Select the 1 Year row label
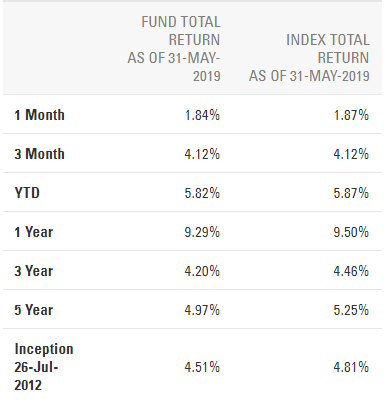Screen dimensions: 384x403 click(x=34, y=232)
